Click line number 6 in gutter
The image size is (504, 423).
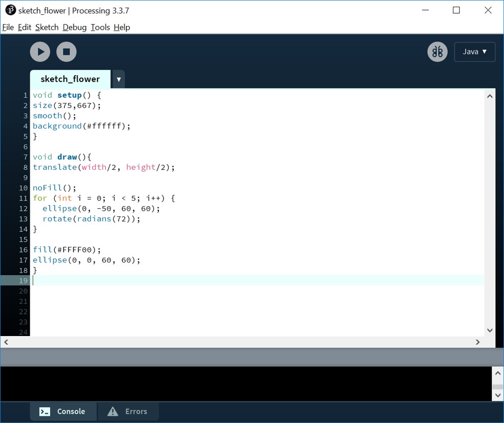pyautogui.click(x=26, y=147)
